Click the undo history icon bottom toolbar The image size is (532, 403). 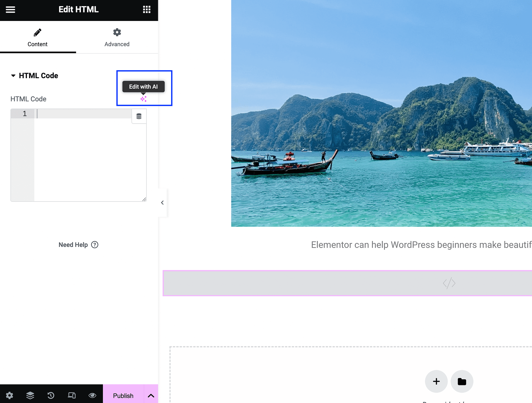(51, 395)
